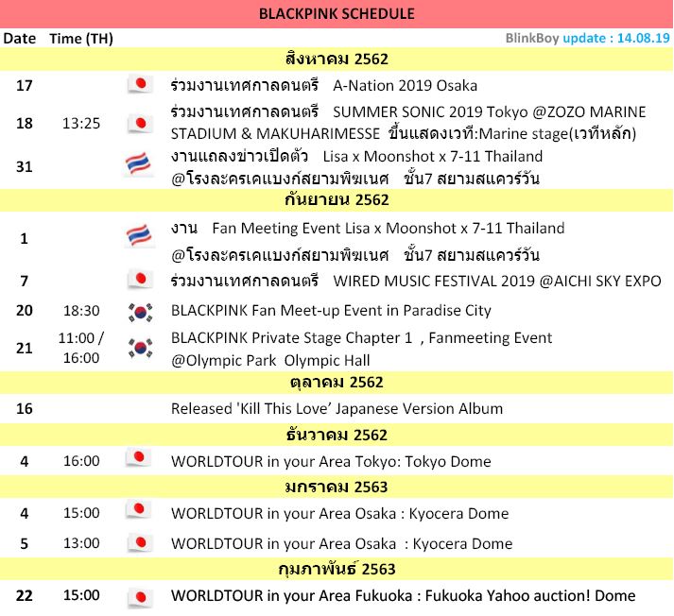Click the Date column header
The width and height of the screenshot is (674, 616).
coord(19,38)
